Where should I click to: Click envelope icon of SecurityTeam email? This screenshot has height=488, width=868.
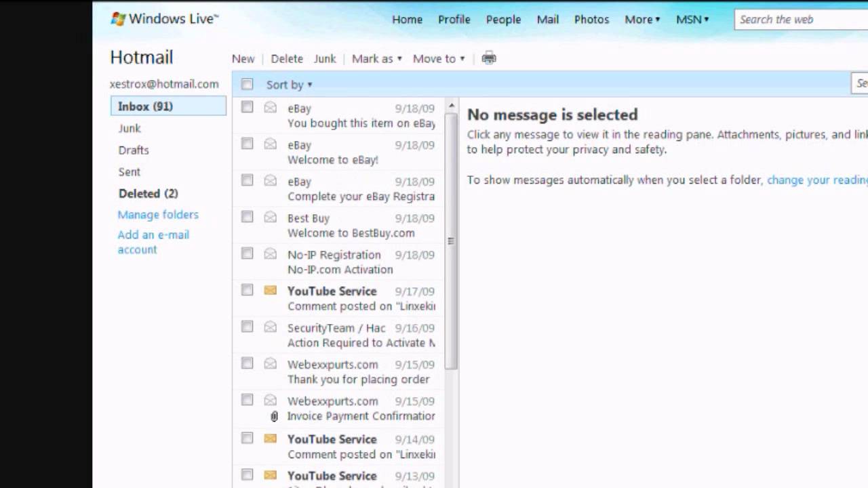click(271, 327)
